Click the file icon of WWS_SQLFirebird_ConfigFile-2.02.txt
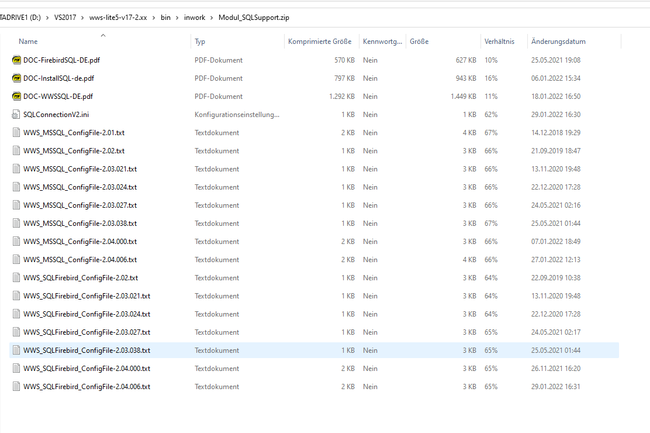650x433 pixels. coord(16,278)
